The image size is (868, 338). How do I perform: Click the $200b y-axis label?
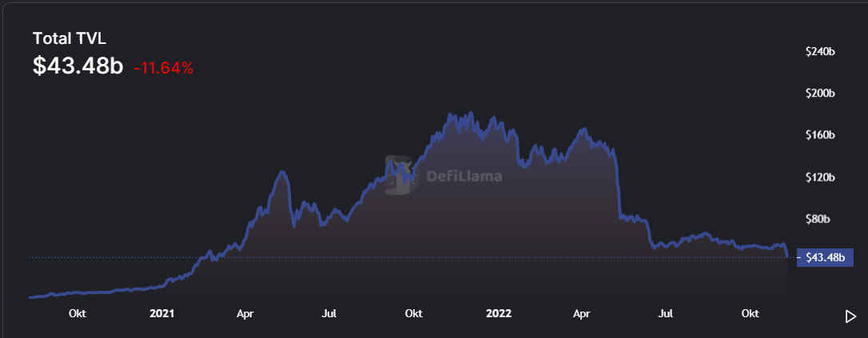pyautogui.click(x=820, y=93)
